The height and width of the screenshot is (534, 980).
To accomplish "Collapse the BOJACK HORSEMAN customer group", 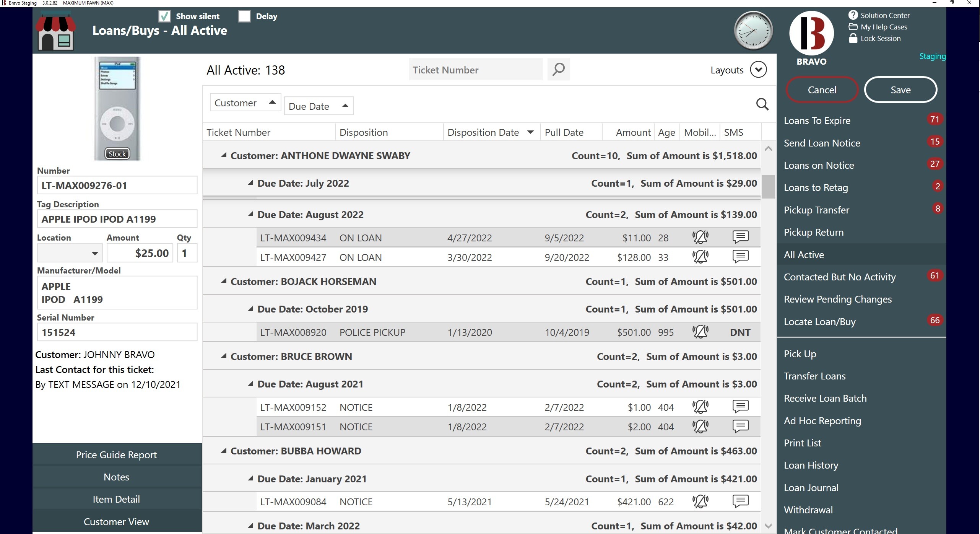I will tap(224, 281).
